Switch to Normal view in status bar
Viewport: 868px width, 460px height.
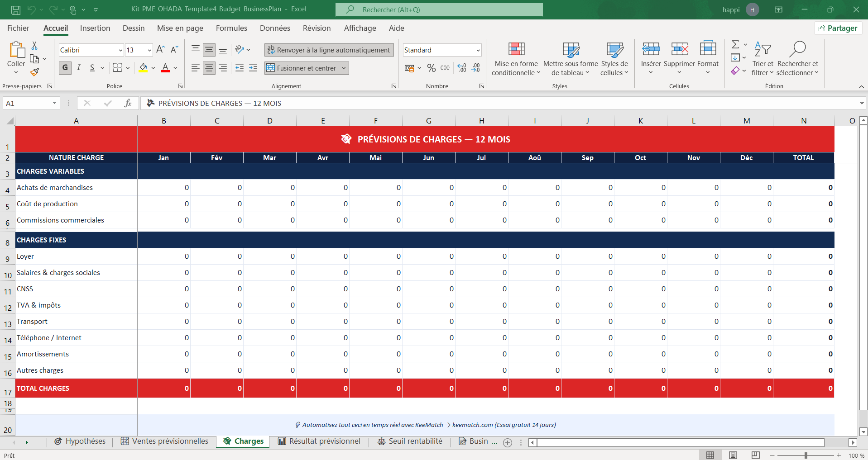(x=710, y=455)
